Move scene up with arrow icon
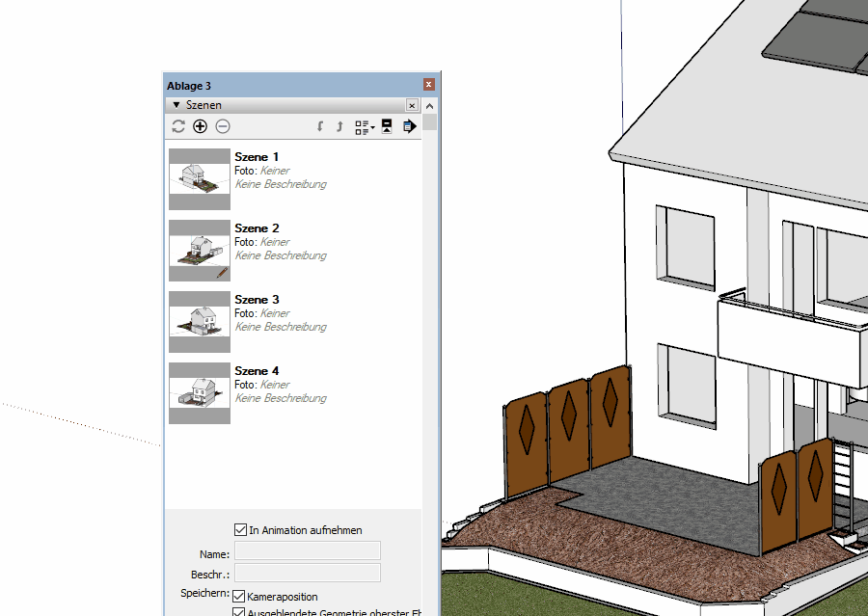Viewport: 868px width, 616px height. pos(339,126)
